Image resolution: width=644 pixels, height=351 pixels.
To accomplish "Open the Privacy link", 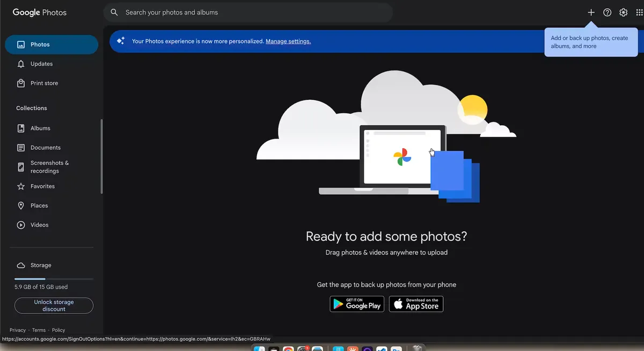I will point(18,330).
